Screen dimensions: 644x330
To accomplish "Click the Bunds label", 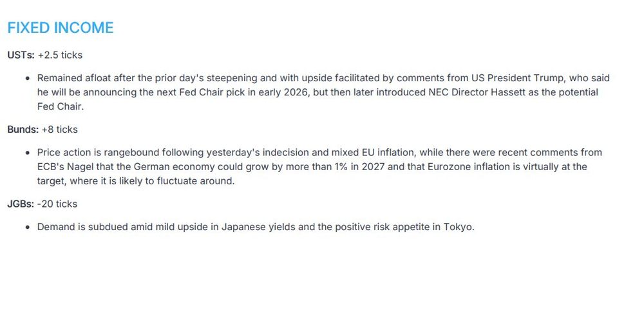I will (x=23, y=130).
